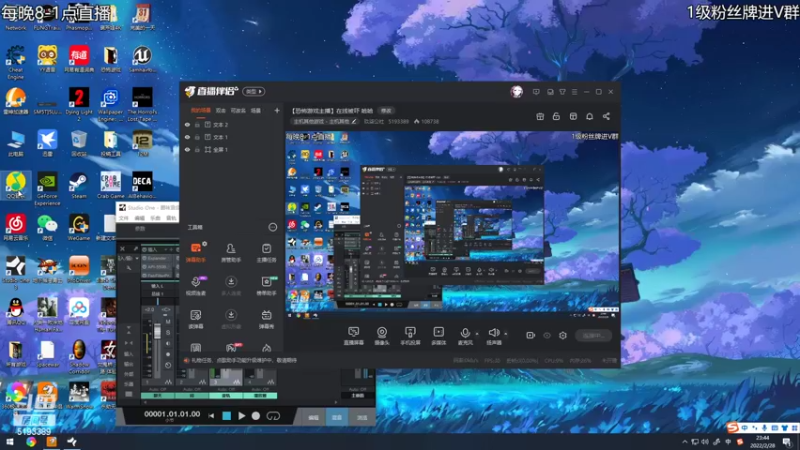Screen dimensions: 800x450
Task: Add 多媒体 multimedia source
Action: [x=438, y=336]
